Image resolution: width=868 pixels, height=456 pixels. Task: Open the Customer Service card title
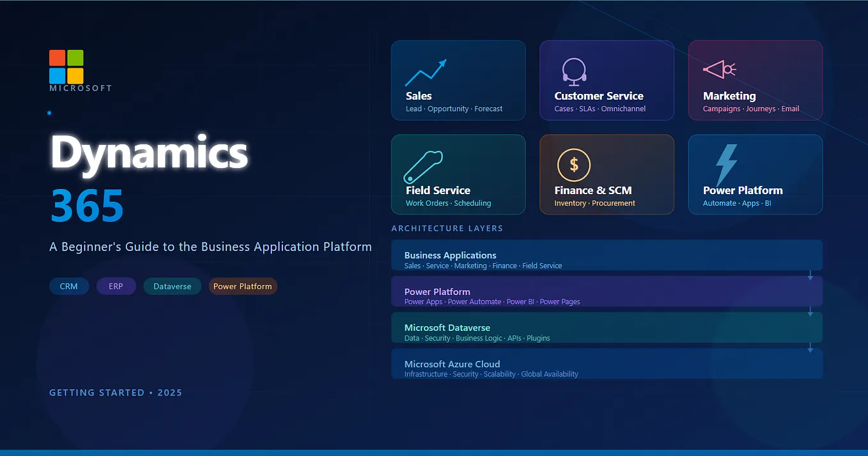599,96
